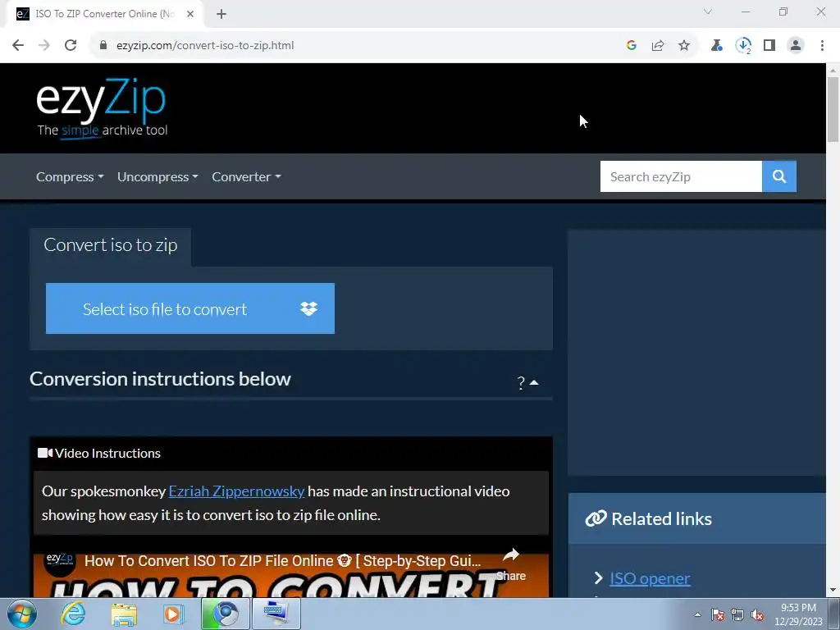
Task: Open the ISO opener link
Action: coord(650,578)
